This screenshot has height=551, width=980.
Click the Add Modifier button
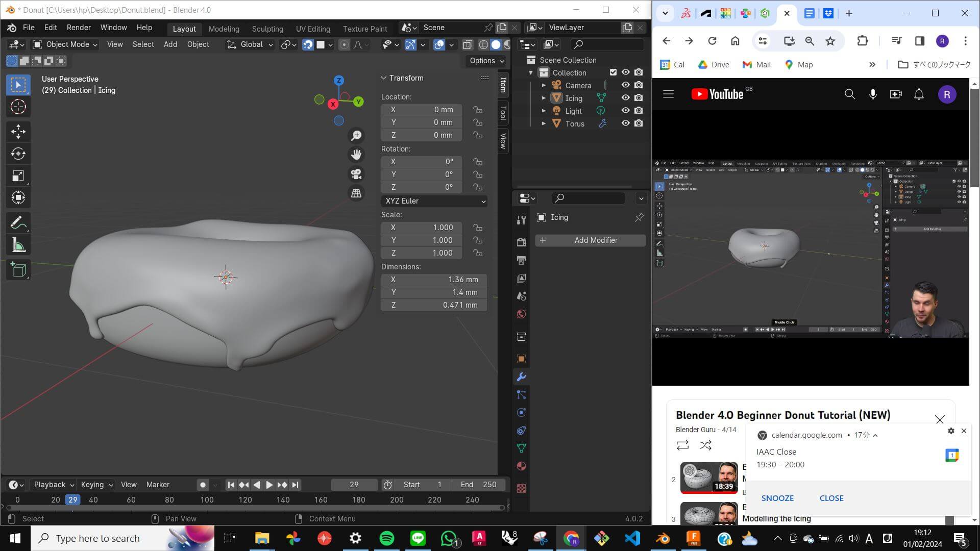(x=590, y=240)
